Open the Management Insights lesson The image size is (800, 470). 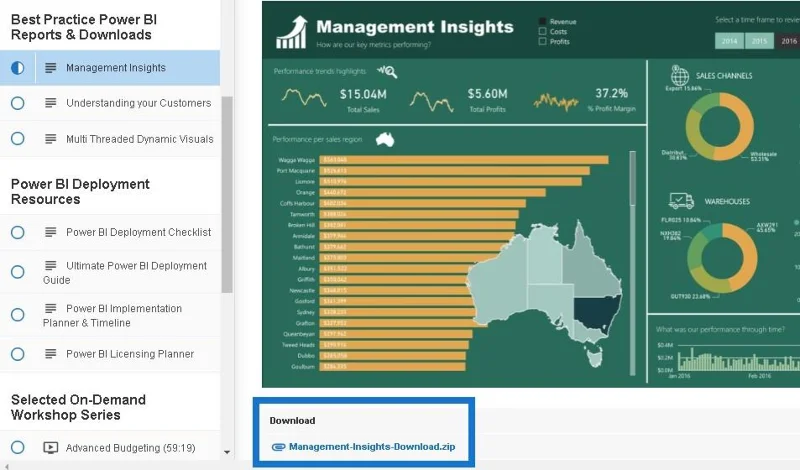pyautogui.click(x=116, y=68)
